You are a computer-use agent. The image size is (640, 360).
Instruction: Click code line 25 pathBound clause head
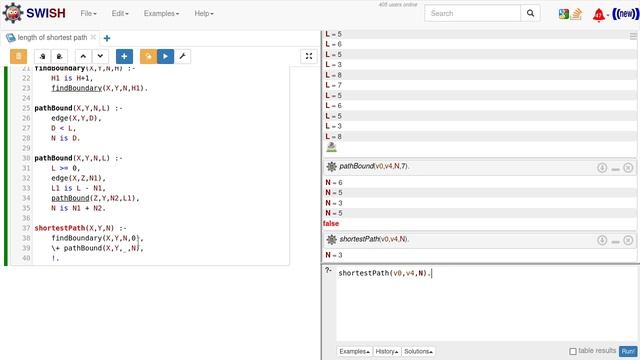pyautogui.click(x=78, y=108)
